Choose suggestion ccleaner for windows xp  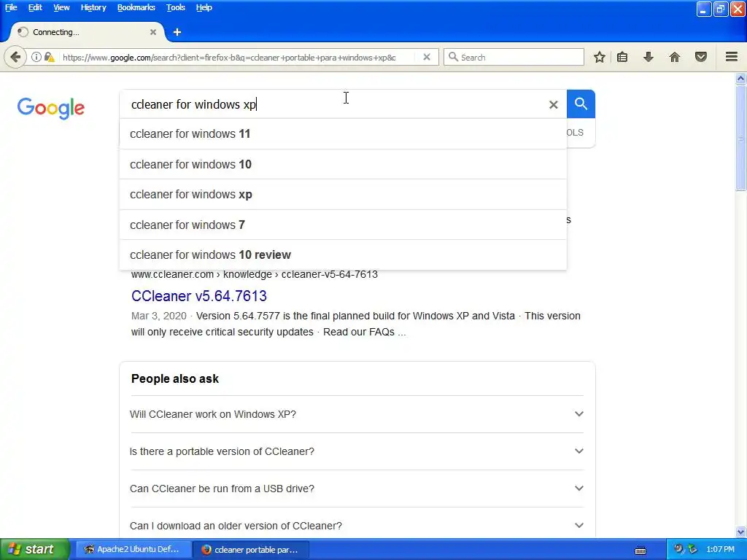tap(343, 194)
